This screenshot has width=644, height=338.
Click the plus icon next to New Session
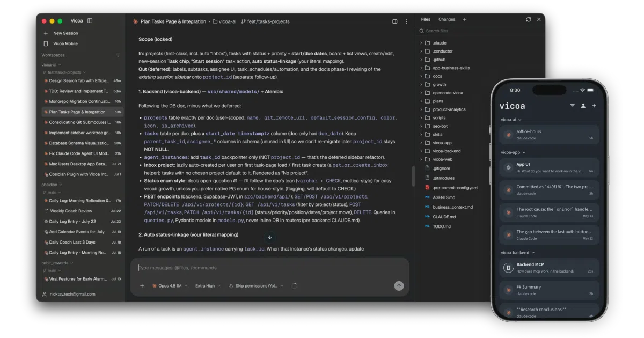[x=46, y=33]
